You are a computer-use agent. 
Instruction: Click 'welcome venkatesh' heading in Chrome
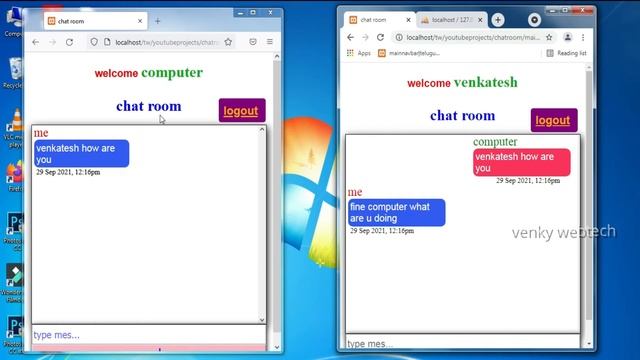coord(462,82)
